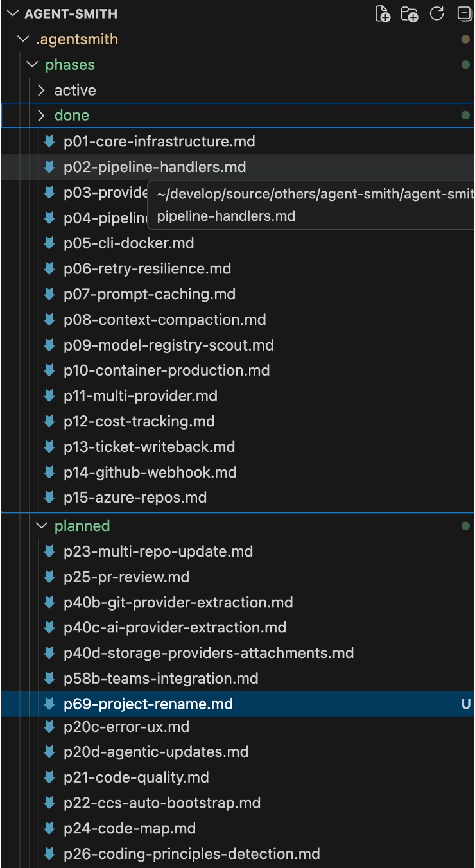Collapse the planned folder
Screen dimensions: 475x868
pos(41,526)
